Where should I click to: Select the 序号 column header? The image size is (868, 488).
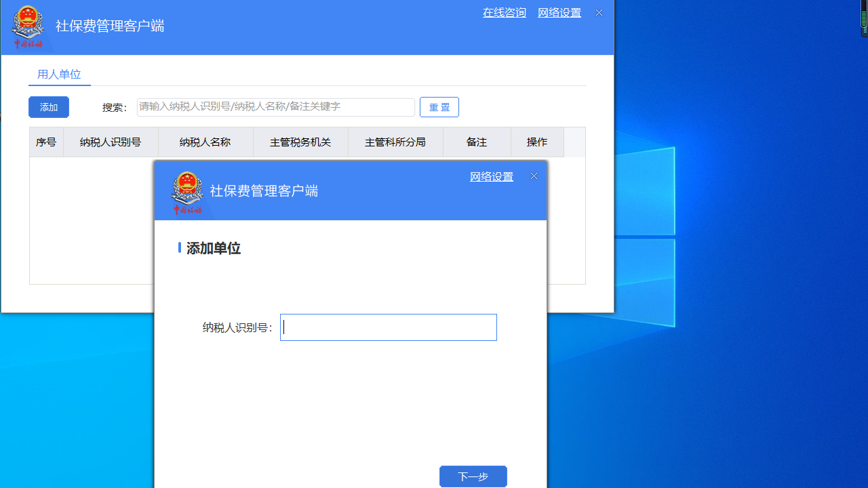(46, 142)
